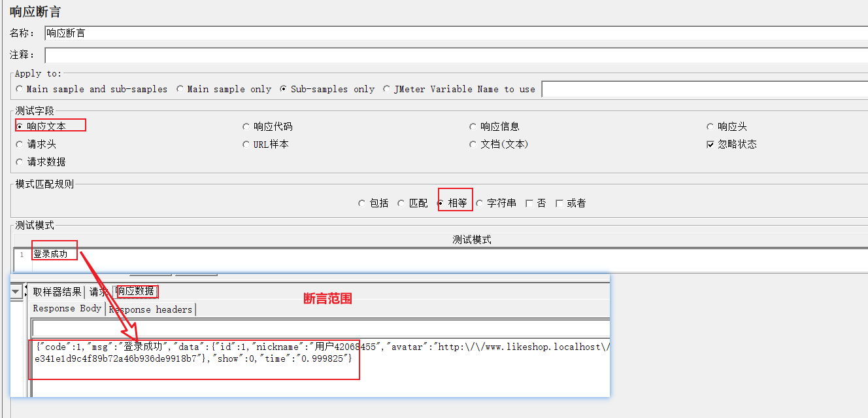Click the JMeter Variable Name text field
868x418 pixels.
pos(705,89)
